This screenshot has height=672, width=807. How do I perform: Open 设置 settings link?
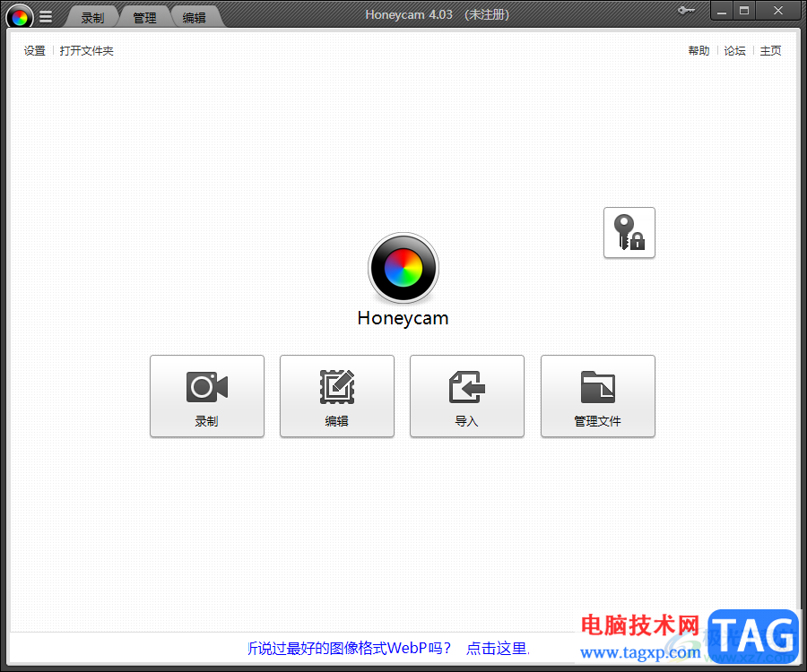click(34, 51)
